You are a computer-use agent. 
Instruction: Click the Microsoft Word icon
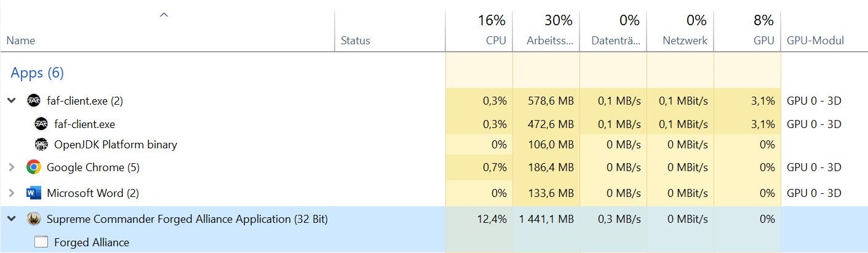pos(34,193)
